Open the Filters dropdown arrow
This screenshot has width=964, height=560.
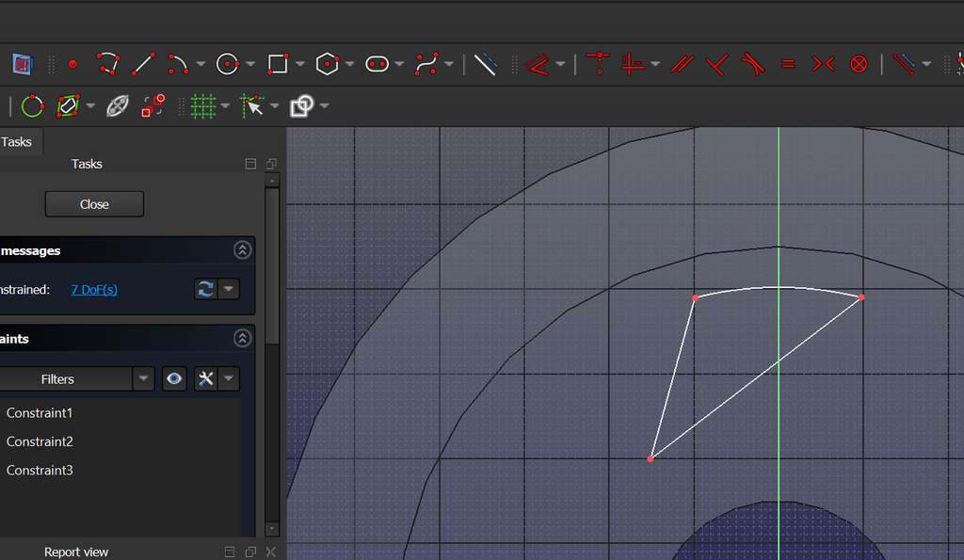[x=143, y=378]
